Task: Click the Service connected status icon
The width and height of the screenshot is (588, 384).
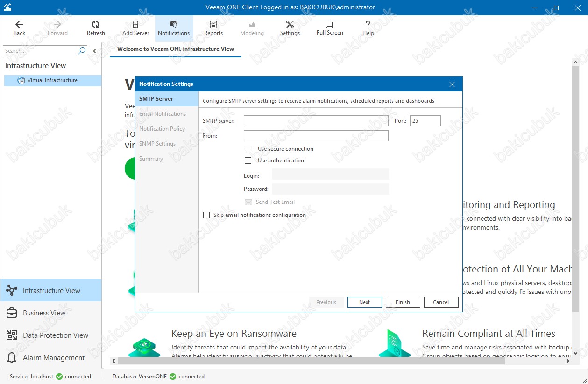Action: pos(59,377)
